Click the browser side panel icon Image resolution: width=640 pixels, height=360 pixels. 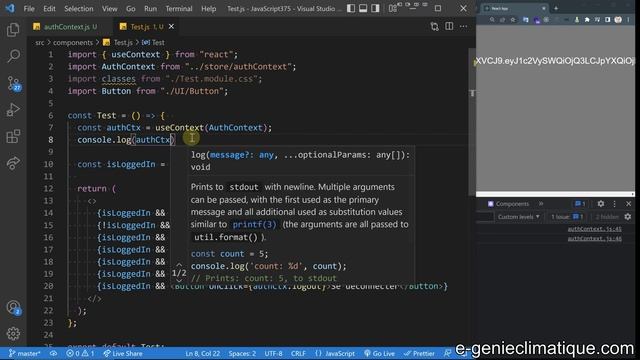(x=608, y=20)
